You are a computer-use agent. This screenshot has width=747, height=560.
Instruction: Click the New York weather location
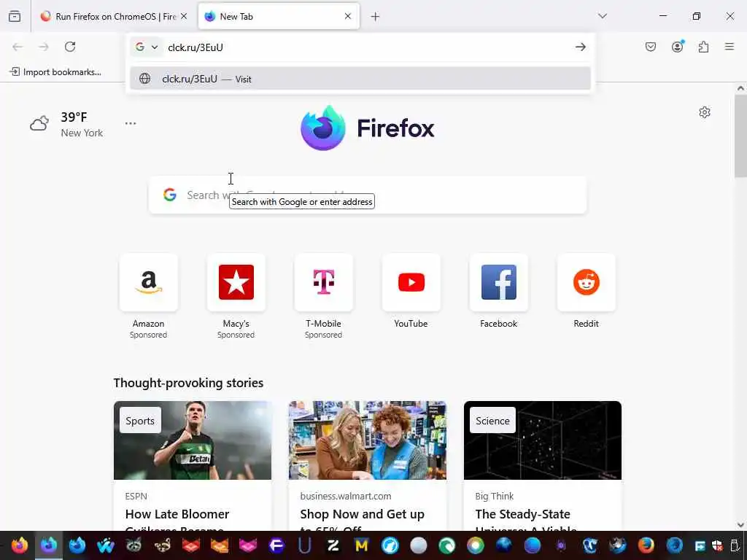[x=82, y=133]
